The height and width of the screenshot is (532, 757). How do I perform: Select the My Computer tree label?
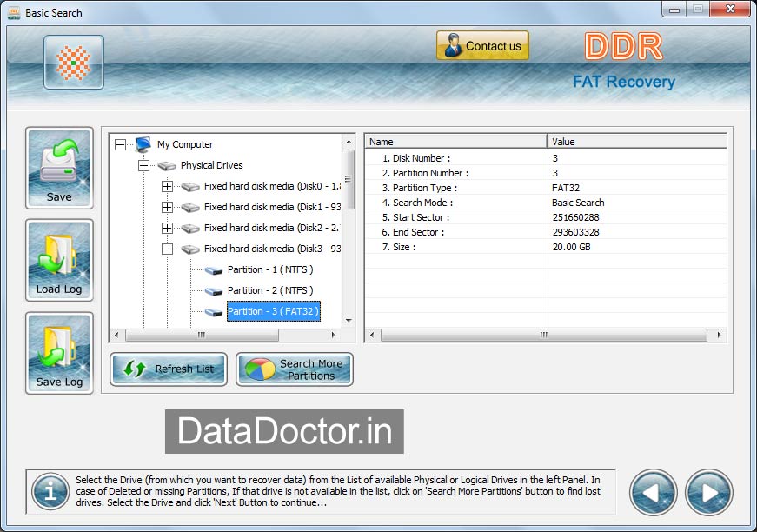point(185,144)
